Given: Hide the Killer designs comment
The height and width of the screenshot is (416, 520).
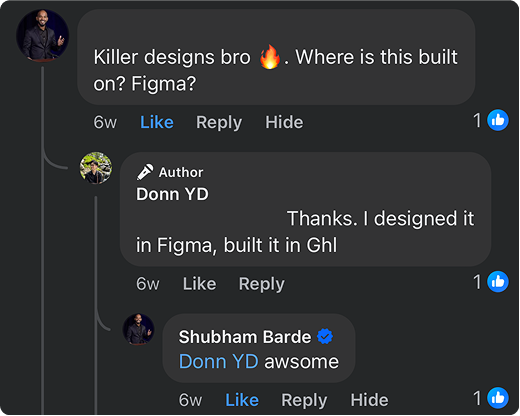Looking at the screenshot, I should pos(284,122).
